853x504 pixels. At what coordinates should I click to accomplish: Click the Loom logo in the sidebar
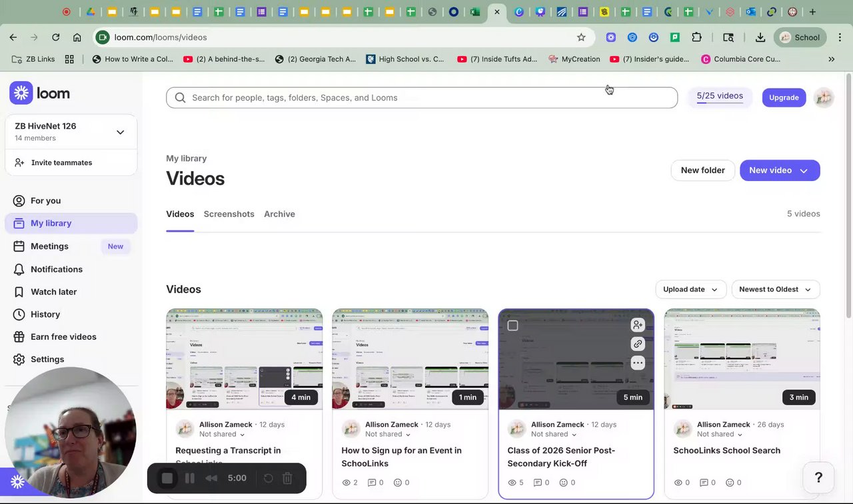pos(40,93)
